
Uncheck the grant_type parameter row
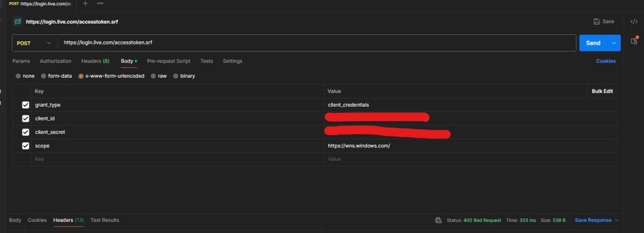(x=25, y=105)
